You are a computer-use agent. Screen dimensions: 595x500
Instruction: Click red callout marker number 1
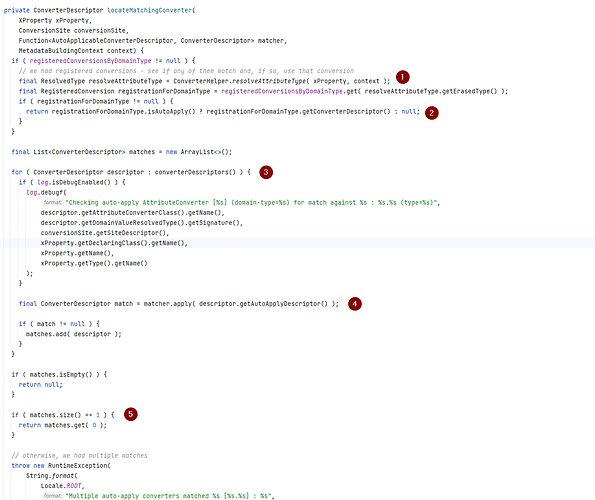point(403,77)
